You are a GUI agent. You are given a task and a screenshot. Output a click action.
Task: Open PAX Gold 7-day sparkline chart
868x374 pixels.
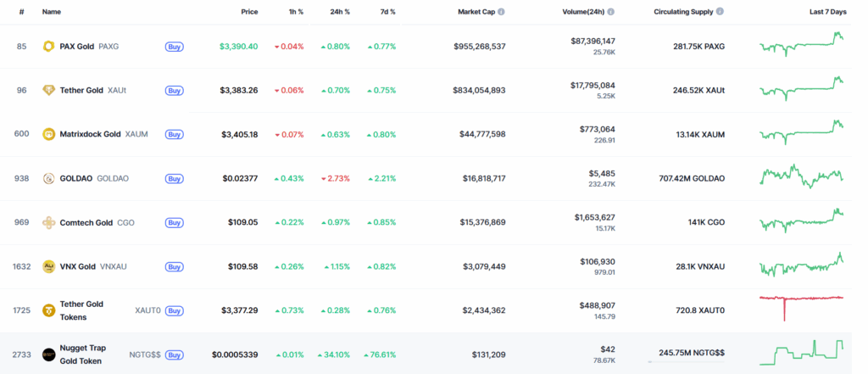click(802, 44)
